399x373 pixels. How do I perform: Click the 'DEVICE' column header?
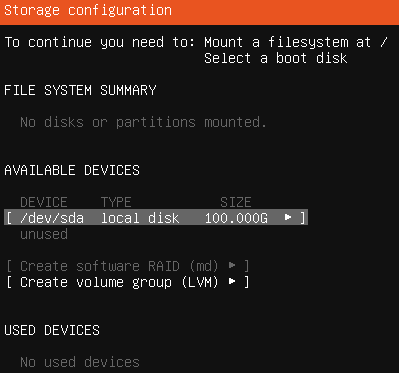(x=44, y=202)
